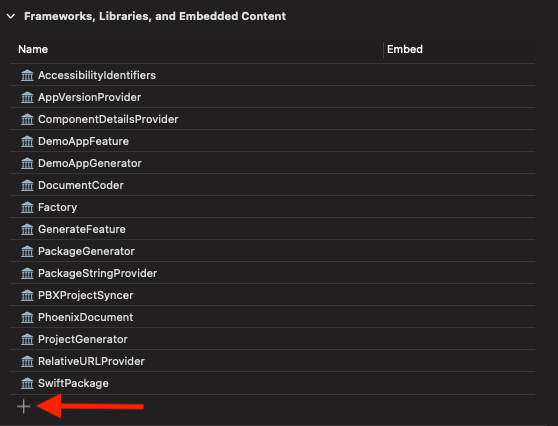Click the DemoAppFeature library icon
This screenshot has height=426, width=558.
click(x=27, y=142)
